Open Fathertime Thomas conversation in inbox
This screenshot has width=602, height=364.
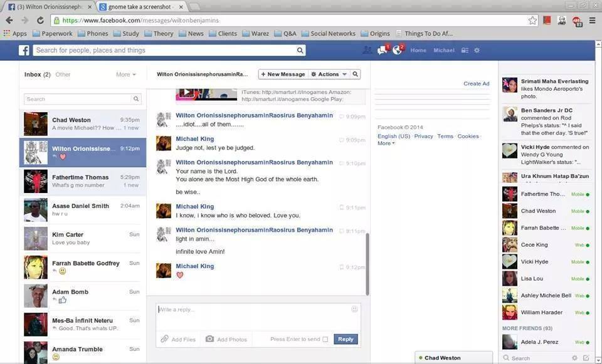[83, 181]
